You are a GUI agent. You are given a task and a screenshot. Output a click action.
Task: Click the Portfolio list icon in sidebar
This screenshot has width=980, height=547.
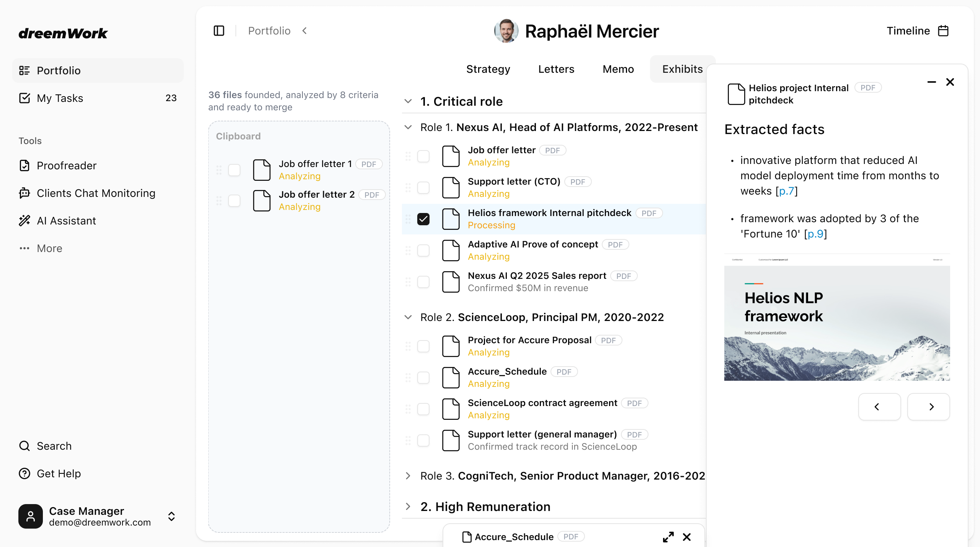(x=24, y=70)
